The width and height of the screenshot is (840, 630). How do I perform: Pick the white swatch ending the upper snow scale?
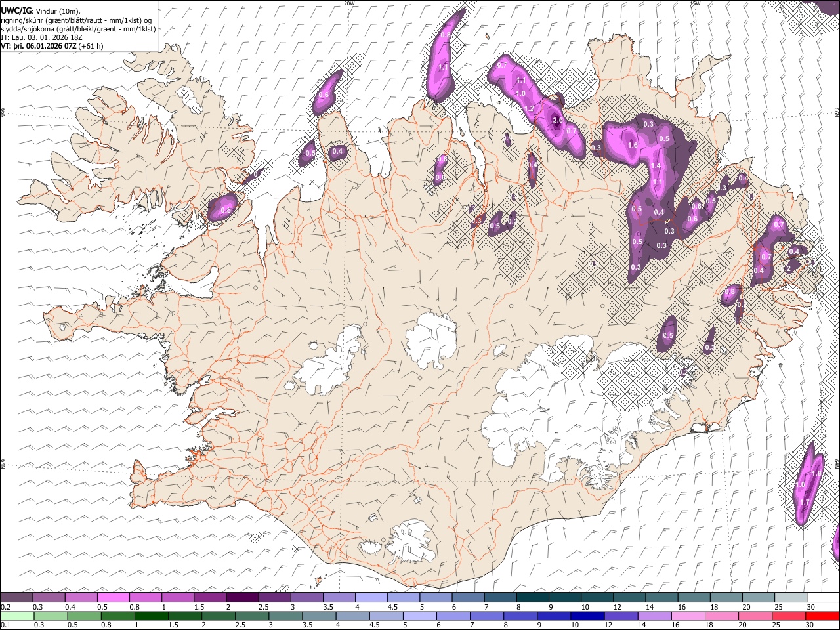823,597
